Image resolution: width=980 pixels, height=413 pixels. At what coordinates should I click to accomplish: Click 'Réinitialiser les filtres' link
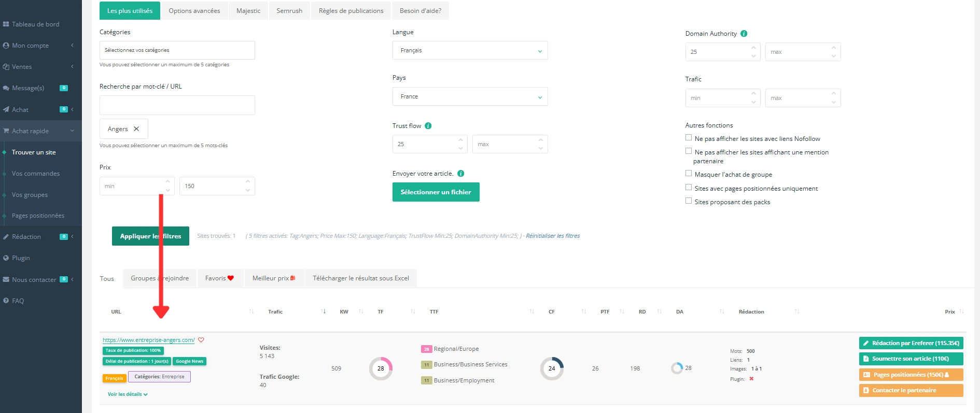pyautogui.click(x=553, y=236)
